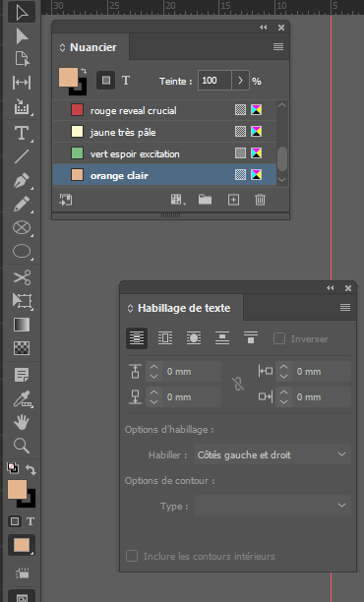Image resolution: width=364 pixels, height=602 pixels.
Task: Select the Gradient Feather tool
Action: pyautogui.click(x=22, y=348)
